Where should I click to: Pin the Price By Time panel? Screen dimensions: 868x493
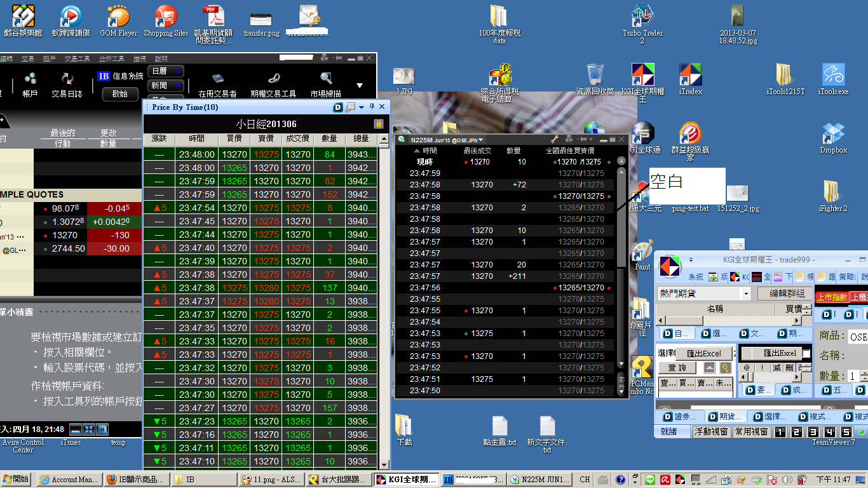pos(372,107)
